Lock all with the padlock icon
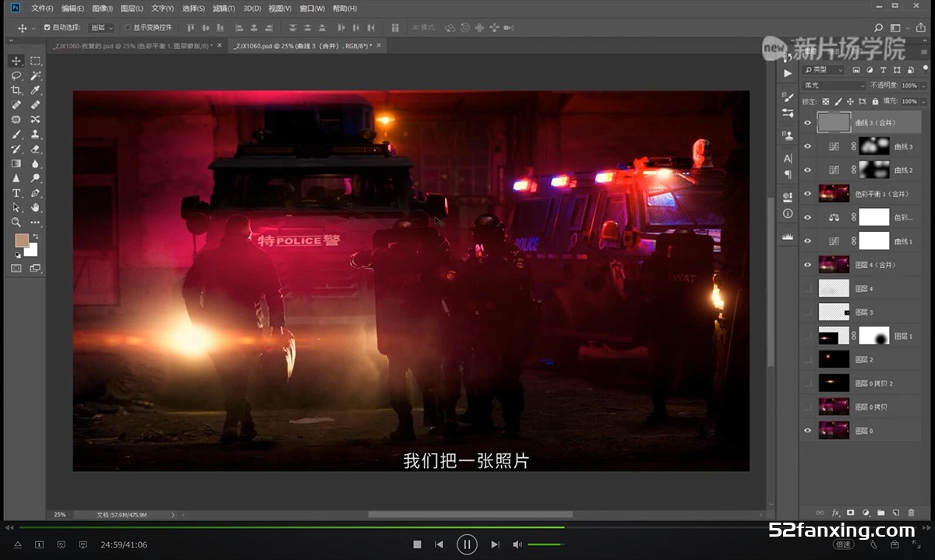The height and width of the screenshot is (560, 935). 876,101
